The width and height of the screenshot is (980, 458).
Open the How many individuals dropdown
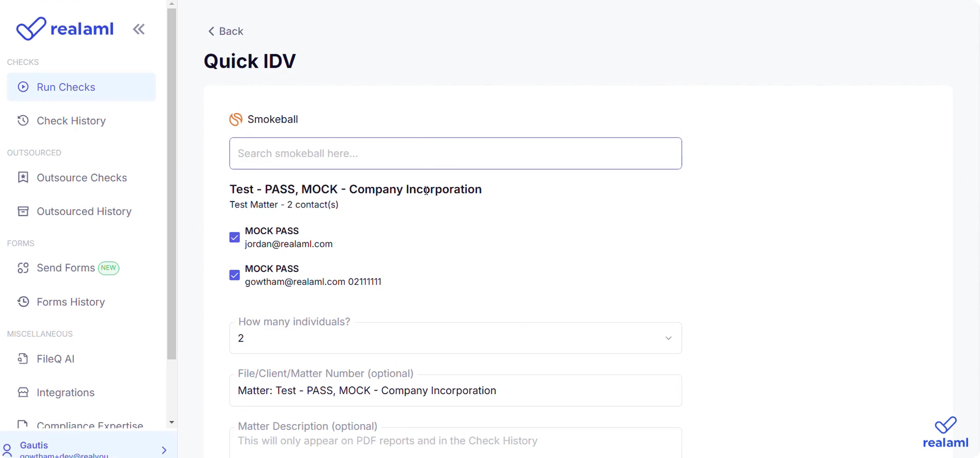(x=455, y=338)
